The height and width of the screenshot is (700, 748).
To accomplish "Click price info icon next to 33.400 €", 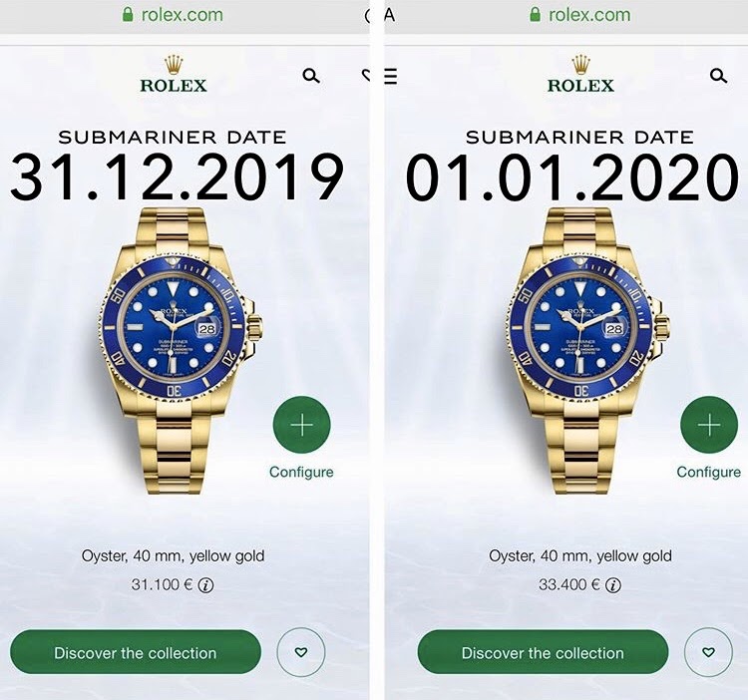I will (613, 585).
